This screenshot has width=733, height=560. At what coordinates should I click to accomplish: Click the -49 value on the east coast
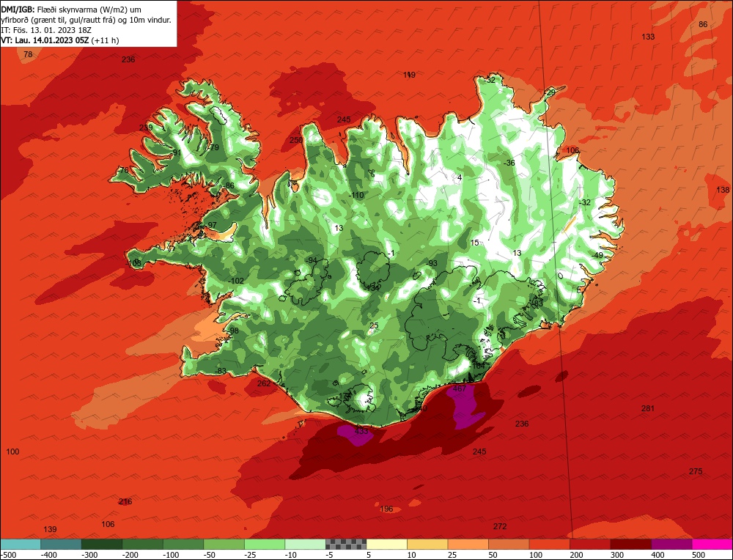tap(597, 255)
